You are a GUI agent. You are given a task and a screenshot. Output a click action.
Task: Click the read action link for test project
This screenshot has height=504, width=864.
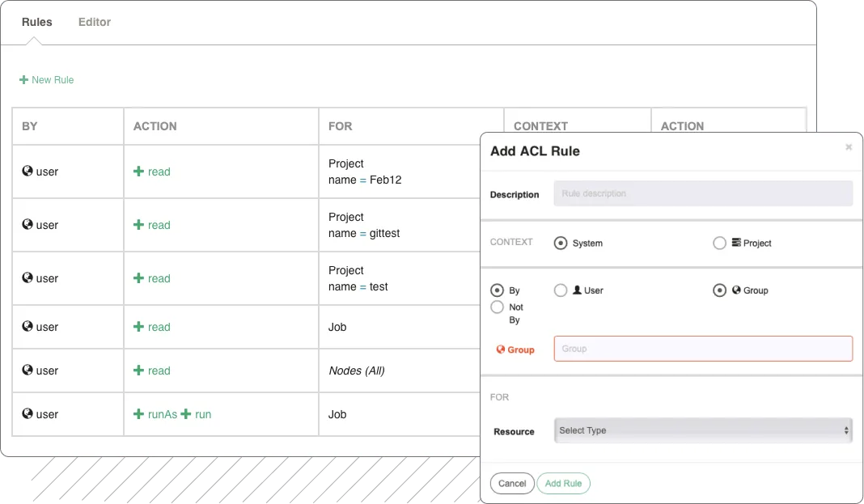(x=159, y=278)
